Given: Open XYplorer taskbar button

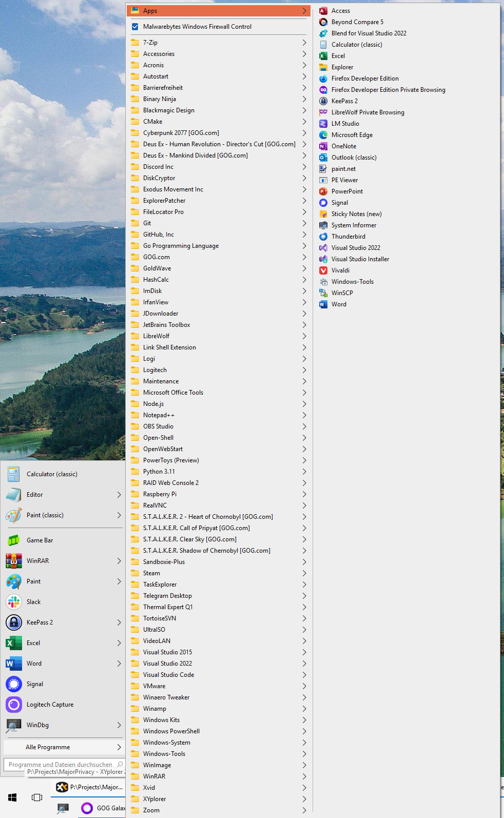Looking at the screenshot, I should [88, 787].
